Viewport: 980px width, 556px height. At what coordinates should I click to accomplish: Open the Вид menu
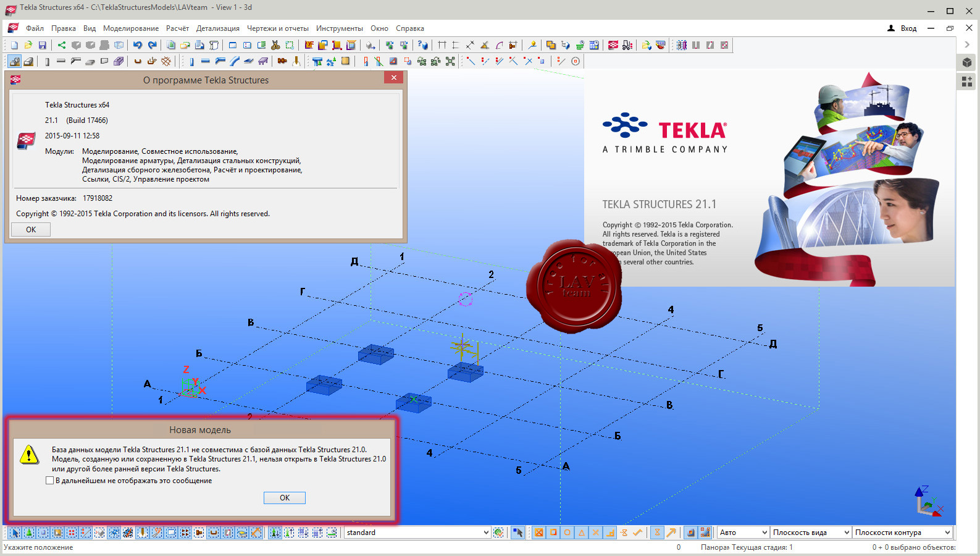coord(90,28)
